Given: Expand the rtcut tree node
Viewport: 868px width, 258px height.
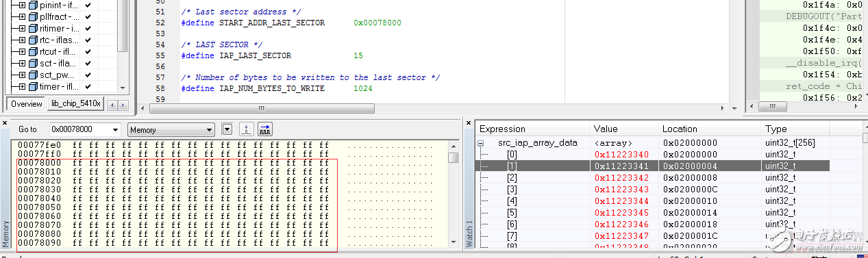Looking at the screenshot, I should pos(22,51).
